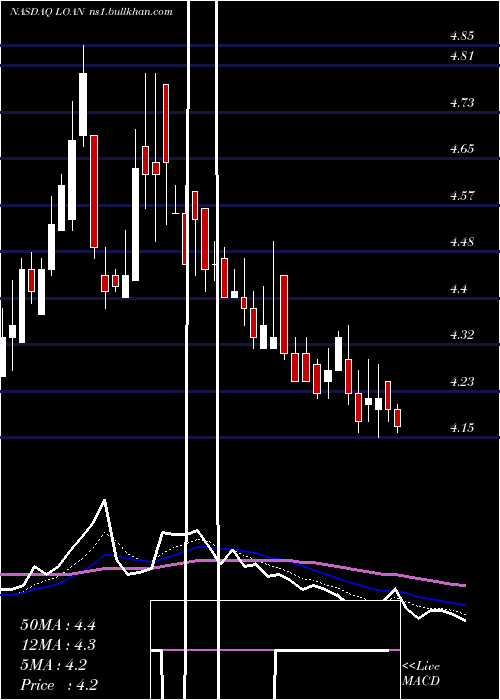The image size is (500, 700).
Task: Click the 12MA : 4.3 readout
Action: 58,645
